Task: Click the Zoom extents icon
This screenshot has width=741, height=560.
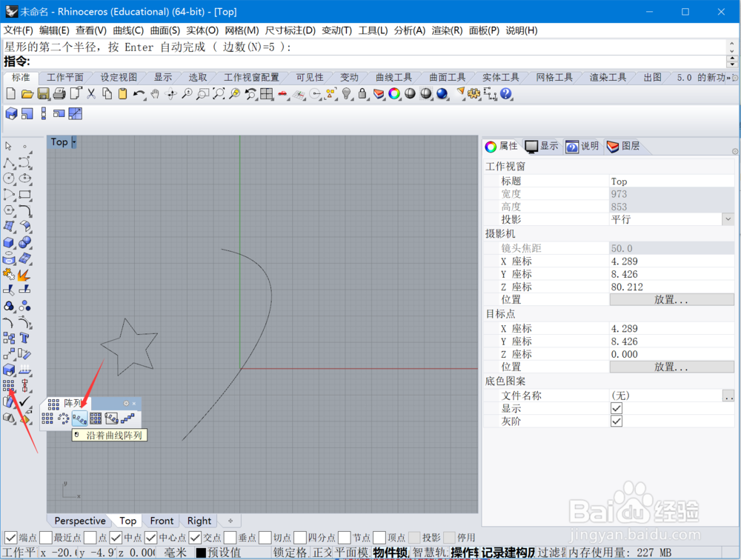Action: coord(219,93)
